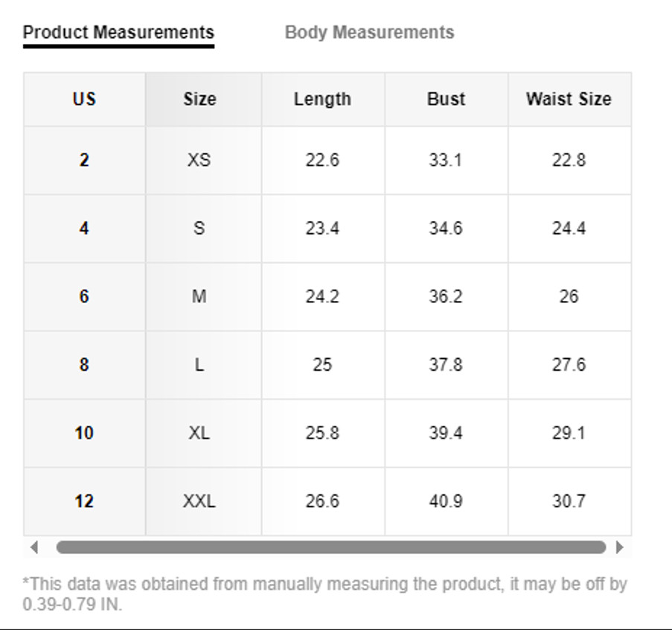Click US size 12 cell
Image resolution: width=672 pixels, height=630 pixels.
[84, 501]
